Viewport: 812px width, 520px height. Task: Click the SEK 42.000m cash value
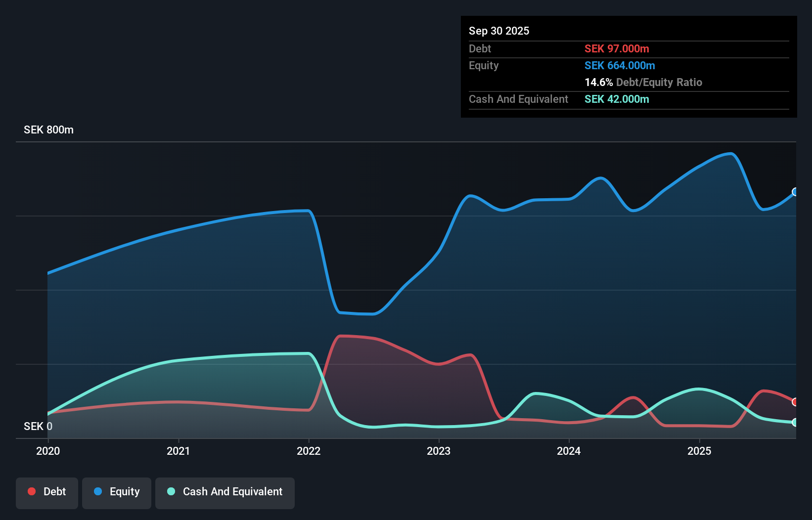coord(616,99)
